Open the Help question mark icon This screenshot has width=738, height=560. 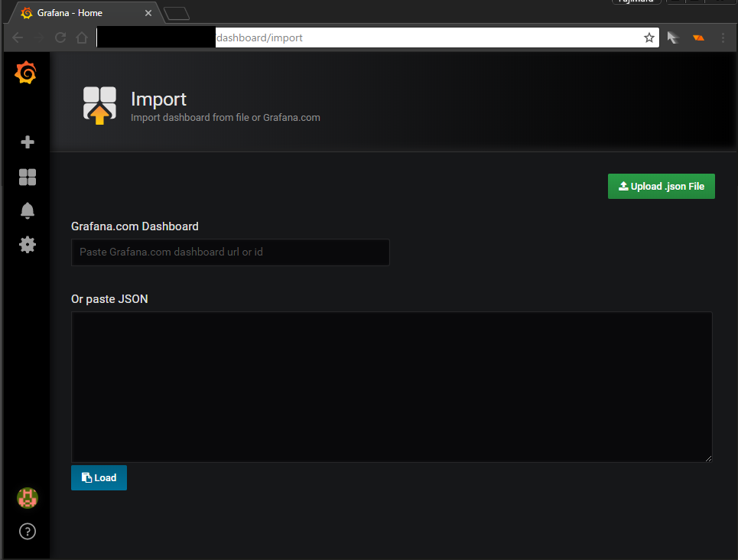(28, 531)
